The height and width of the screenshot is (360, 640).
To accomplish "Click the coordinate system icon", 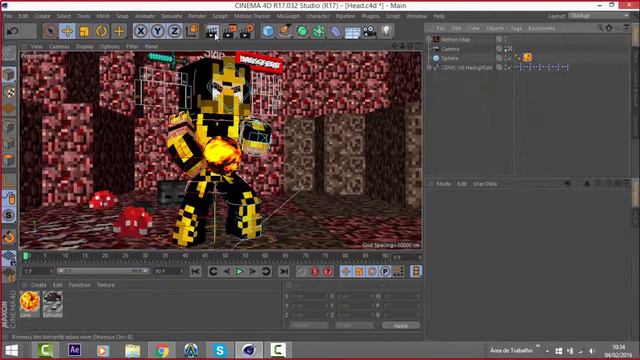I will pyautogui.click(x=192, y=31).
